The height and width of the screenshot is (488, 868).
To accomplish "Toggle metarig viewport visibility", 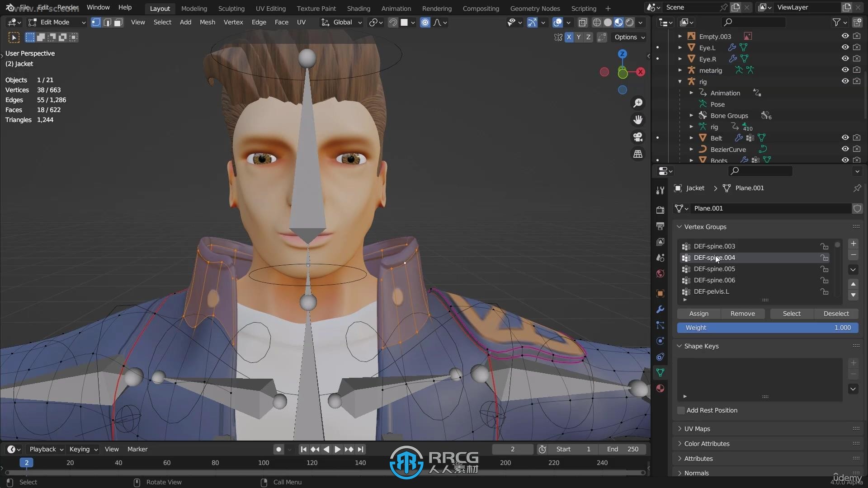I will coord(845,70).
